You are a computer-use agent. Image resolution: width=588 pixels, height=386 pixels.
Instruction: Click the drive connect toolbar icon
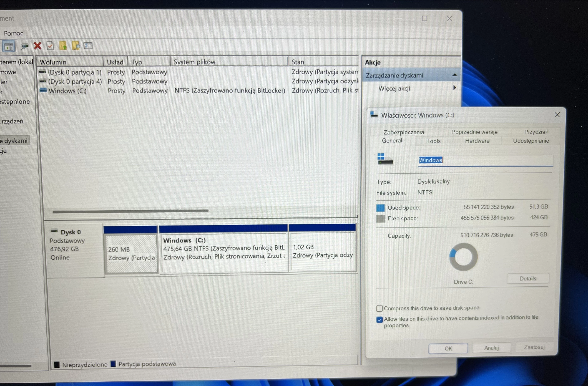[24, 46]
